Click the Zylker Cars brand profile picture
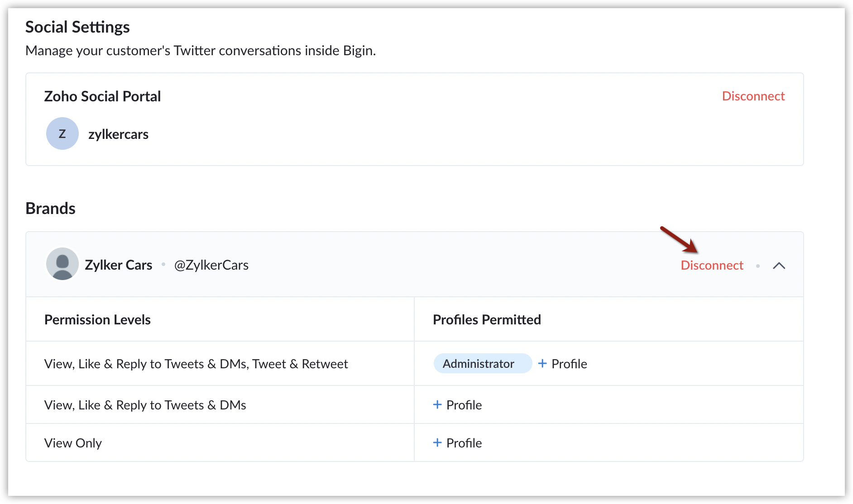 pos(62,264)
